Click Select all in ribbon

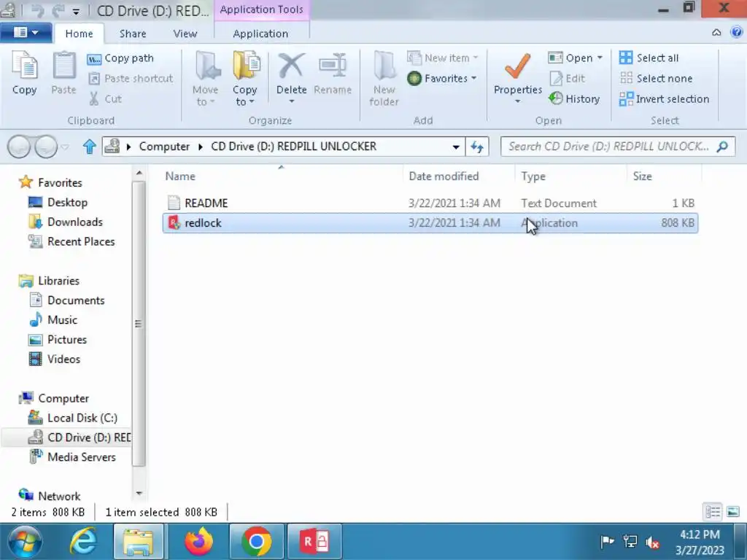pos(649,58)
